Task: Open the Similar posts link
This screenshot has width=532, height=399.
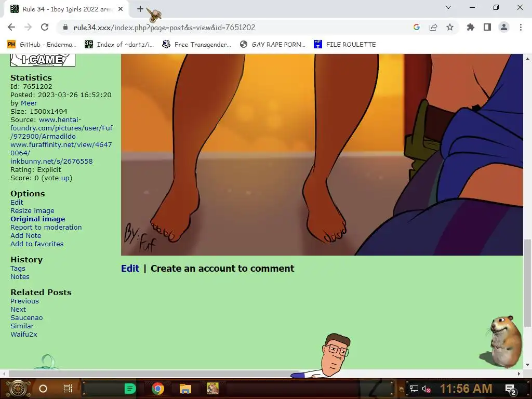Action: point(22,326)
